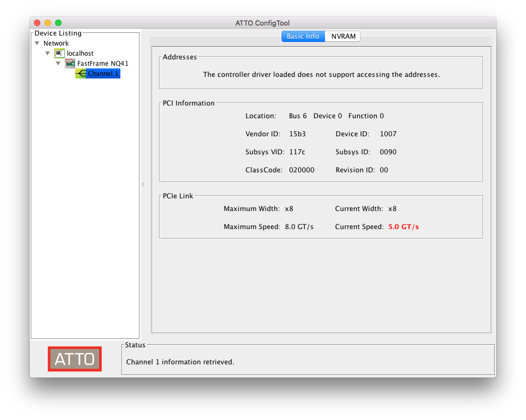The width and height of the screenshot is (526, 420).
Task: Click the localhost computer icon
Action: click(x=59, y=53)
